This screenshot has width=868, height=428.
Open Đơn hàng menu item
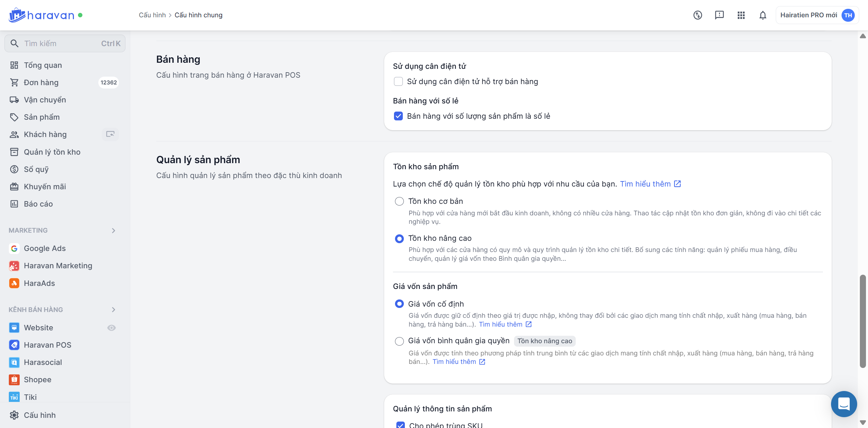[x=41, y=82]
